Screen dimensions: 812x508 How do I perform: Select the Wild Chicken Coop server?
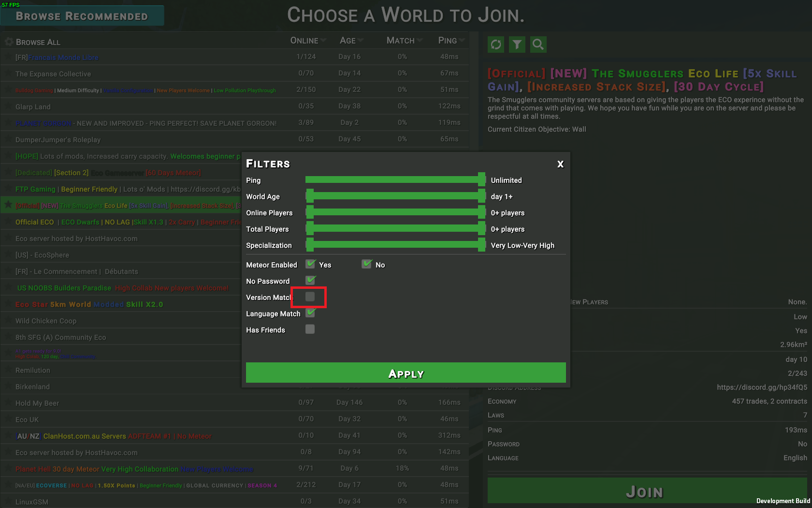point(121,321)
